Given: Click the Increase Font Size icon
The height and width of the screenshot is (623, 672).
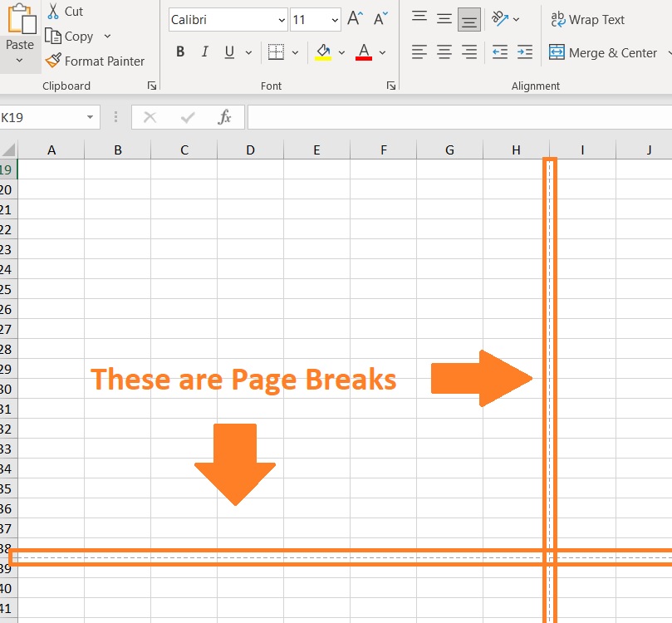Looking at the screenshot, I should click(x=353, y=17).
